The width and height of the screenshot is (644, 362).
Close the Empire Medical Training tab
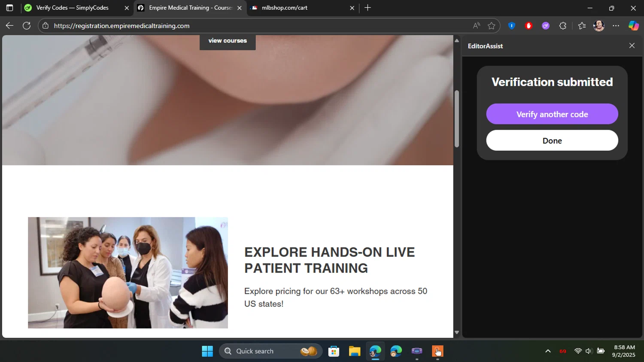click(x=240, y=8)
